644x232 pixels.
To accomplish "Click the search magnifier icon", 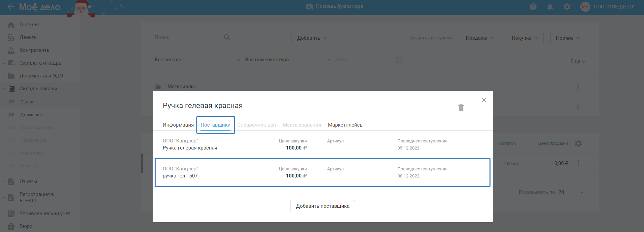I will click(x=227, y=37).
